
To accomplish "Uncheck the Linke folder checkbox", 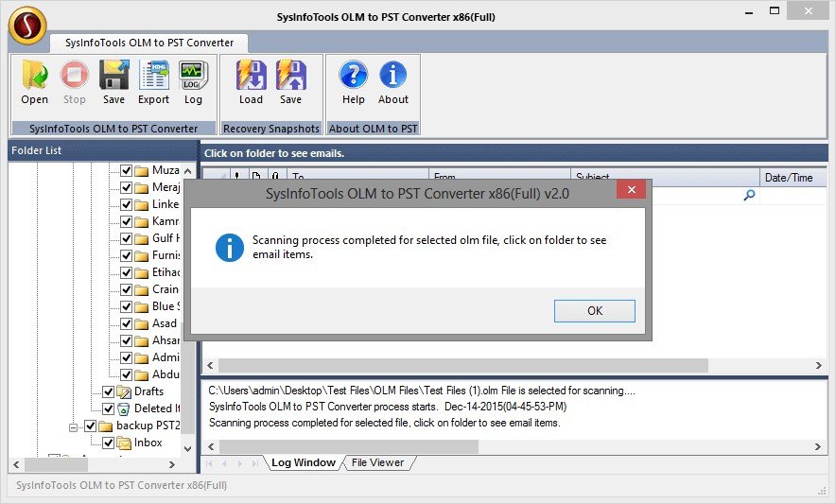I will pyautogui.click(x=126, y=205).
